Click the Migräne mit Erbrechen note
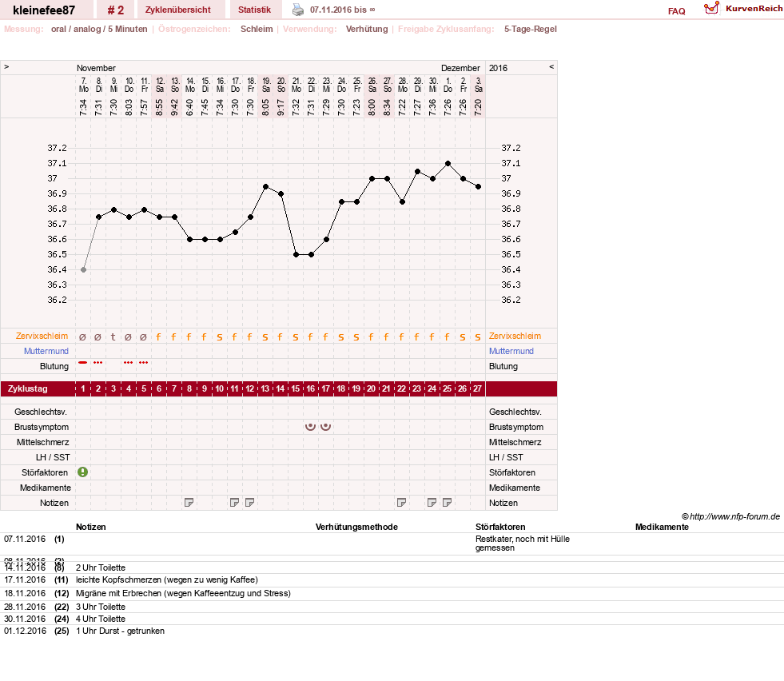784x681 pixels. click(183, 593)
